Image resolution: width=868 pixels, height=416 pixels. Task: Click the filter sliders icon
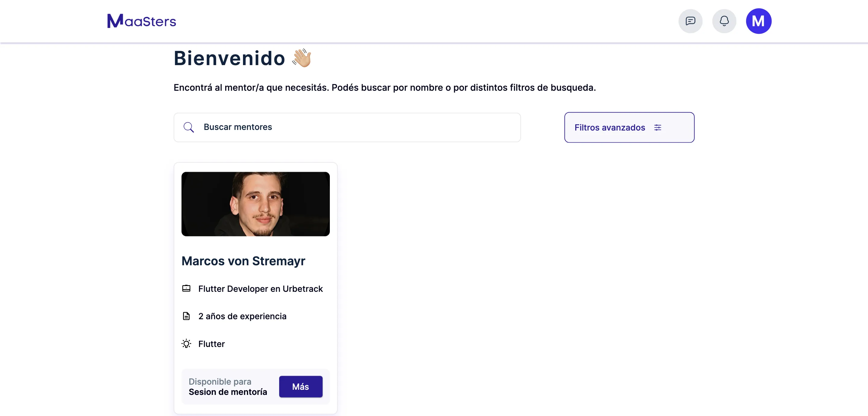coord(657,128)
